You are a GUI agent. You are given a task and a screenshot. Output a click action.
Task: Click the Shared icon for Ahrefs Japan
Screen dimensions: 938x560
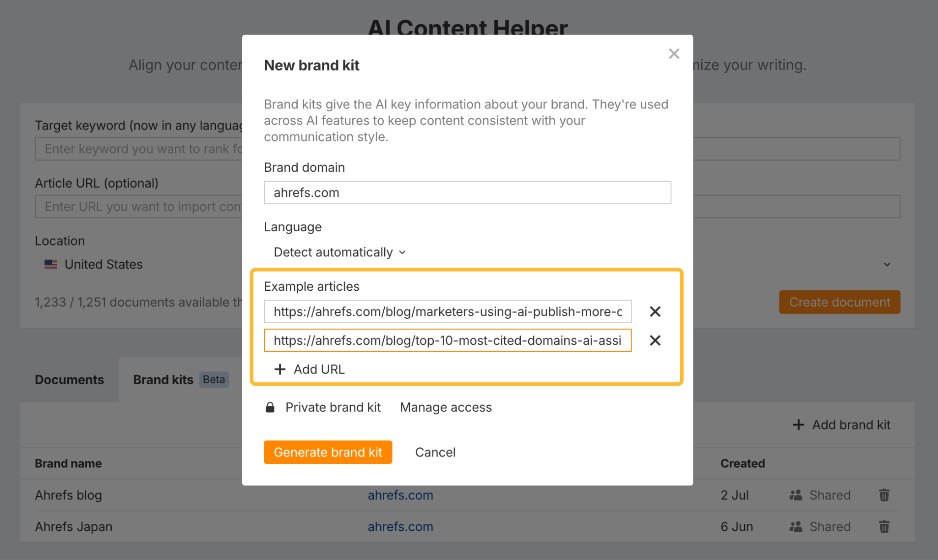796,527
